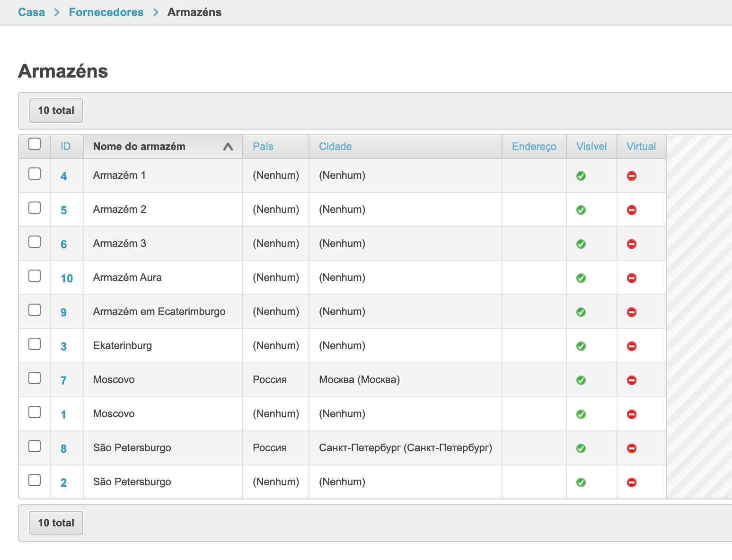Navigate to Casa breadcrumb link
732x560 pixels.
pos(31,12)
